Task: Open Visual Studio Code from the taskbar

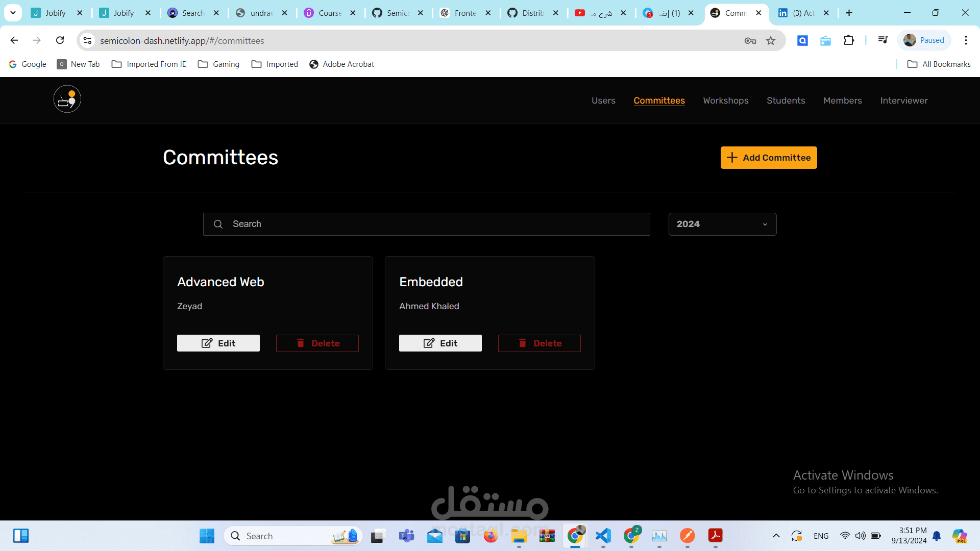Action: click(x=603, y=536)
